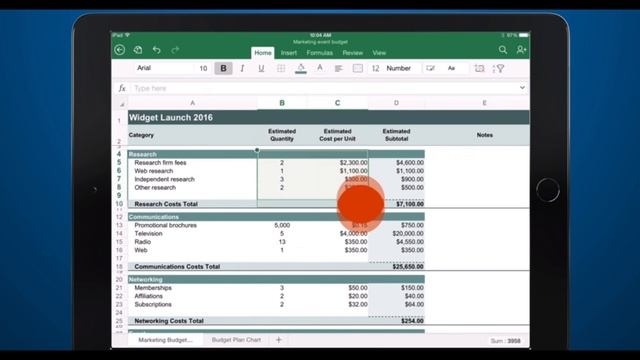Select column E header
640x360 pixels.
click(x=484, y=103)
